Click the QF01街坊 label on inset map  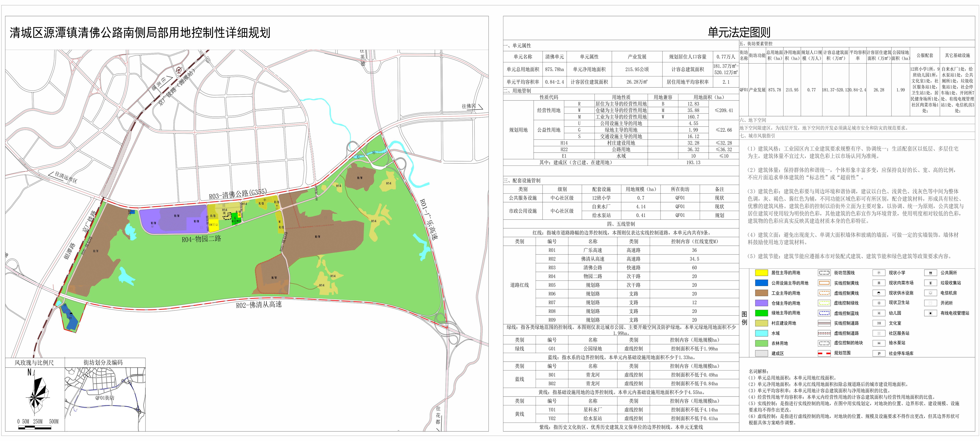105,398
